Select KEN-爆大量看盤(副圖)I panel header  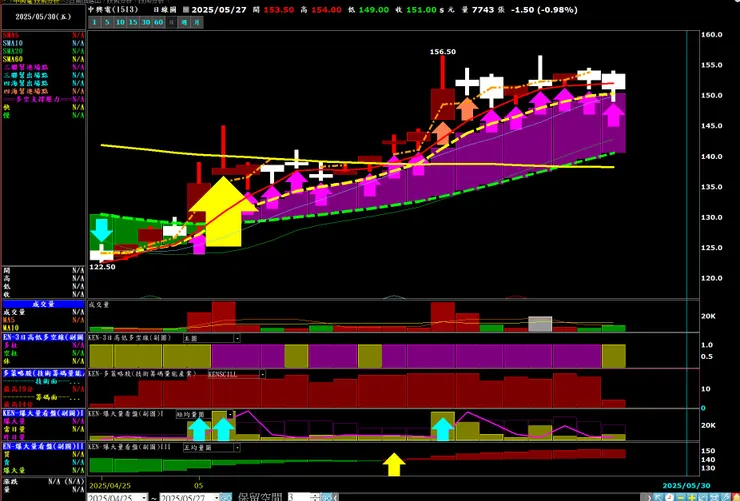(x=43, y=413)
